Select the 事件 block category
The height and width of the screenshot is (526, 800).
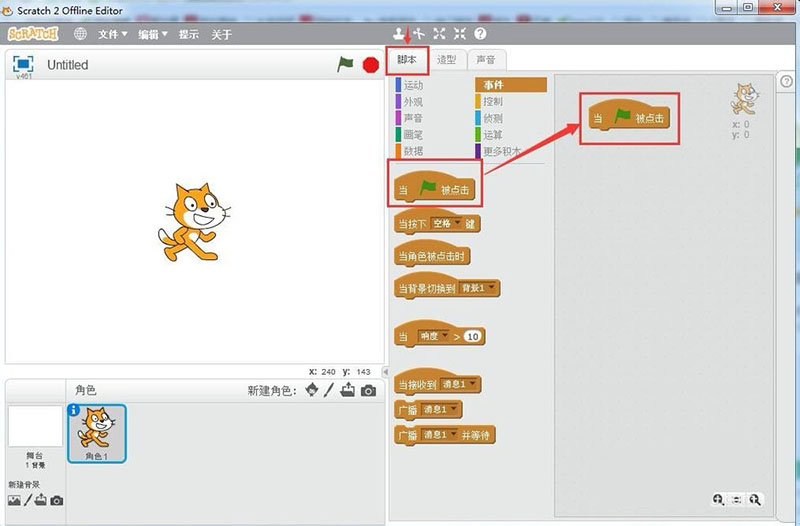click(511, 85)
